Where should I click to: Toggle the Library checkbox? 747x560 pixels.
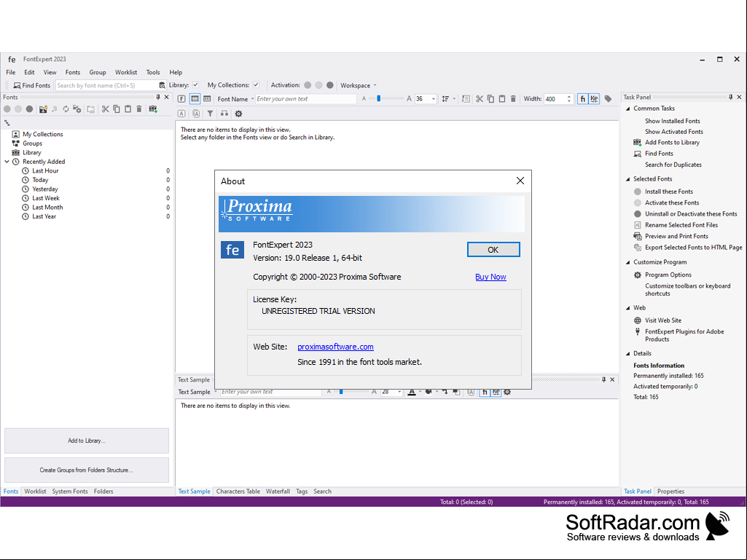click(x=195, y=84)
